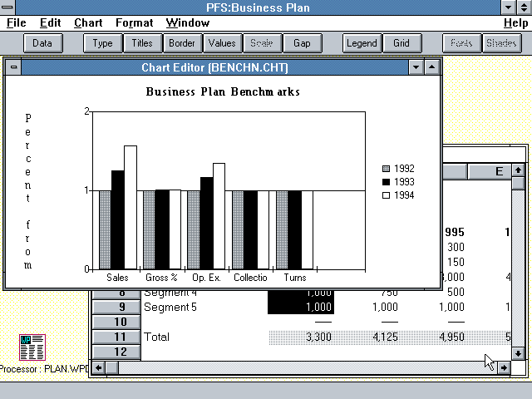Minimize the Chart Editor window
532x399 pixels.
416,67
